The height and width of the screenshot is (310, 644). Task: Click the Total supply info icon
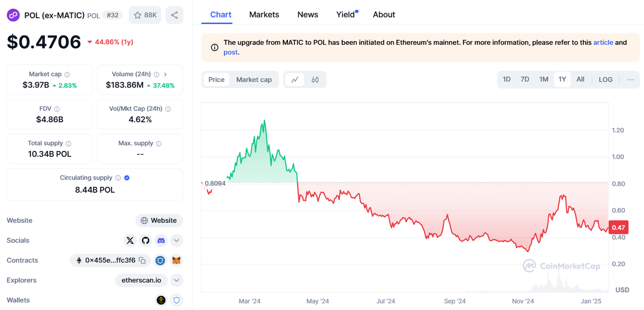point(68,143)
